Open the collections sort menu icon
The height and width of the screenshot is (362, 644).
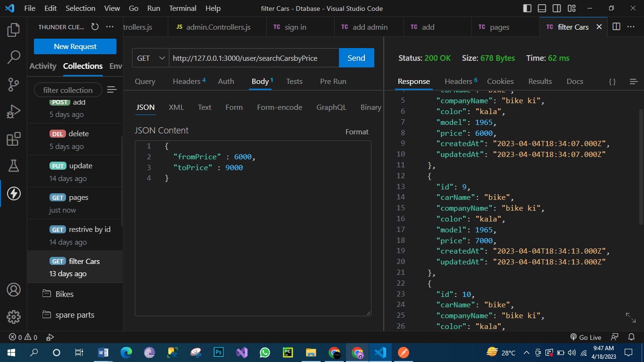[x=112, y=90]
